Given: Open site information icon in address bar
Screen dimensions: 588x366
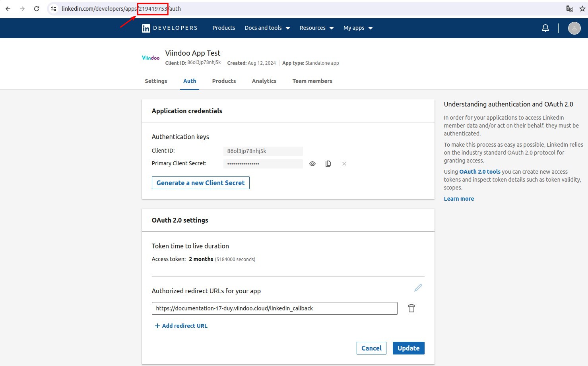Looking at the screenshot, I should pyautogui.click(x=54, y=9).
